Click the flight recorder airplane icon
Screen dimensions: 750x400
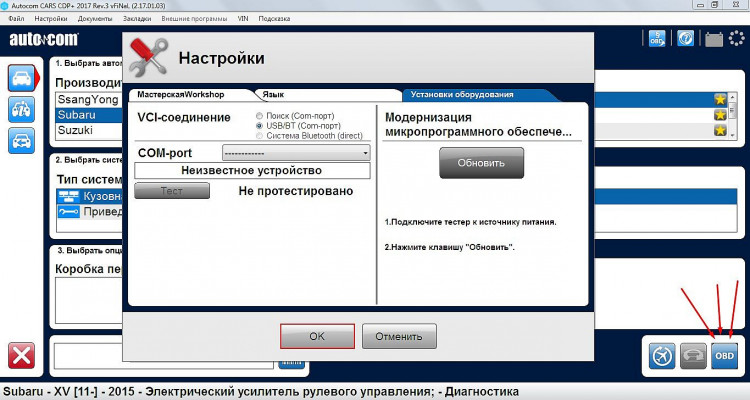(x=661, y=355)
